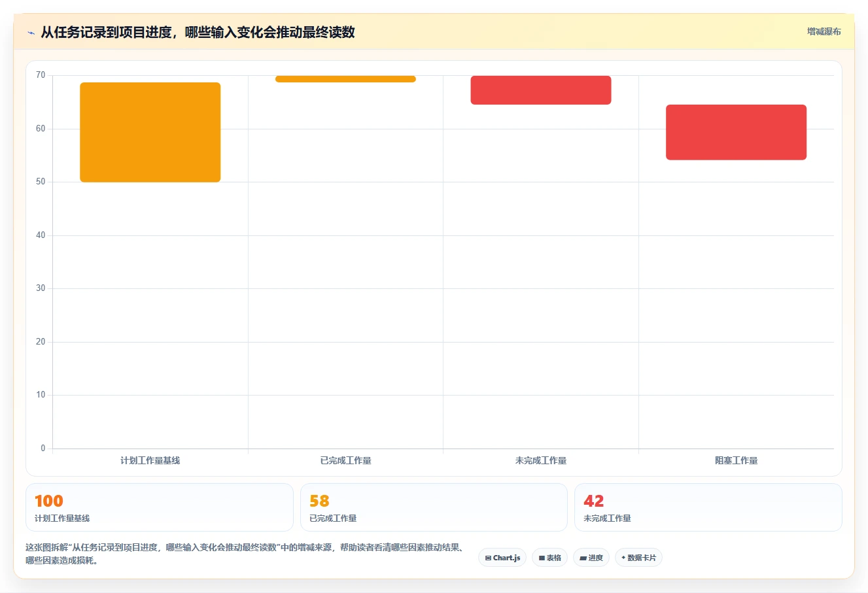Click the 进度 tag chip

point(591,558)
